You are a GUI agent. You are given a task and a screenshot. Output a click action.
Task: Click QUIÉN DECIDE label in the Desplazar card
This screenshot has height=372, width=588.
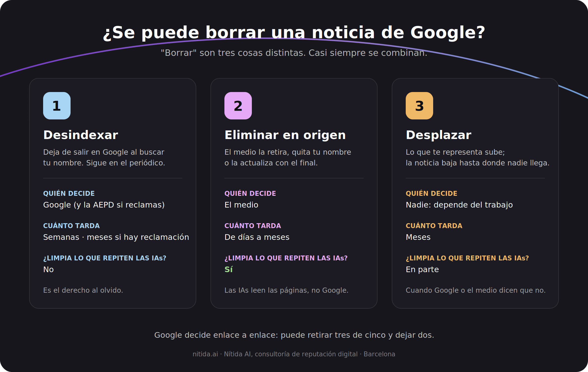point(431,193)
